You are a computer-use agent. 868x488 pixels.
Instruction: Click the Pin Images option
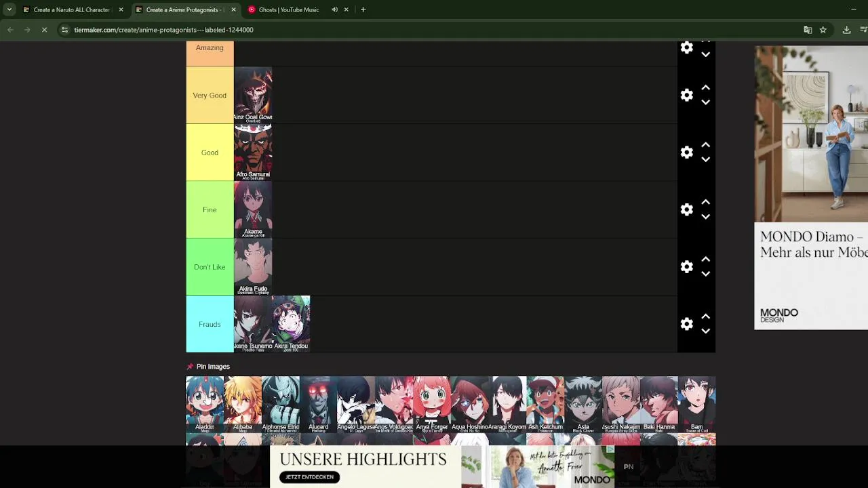(x=208, y=367)
